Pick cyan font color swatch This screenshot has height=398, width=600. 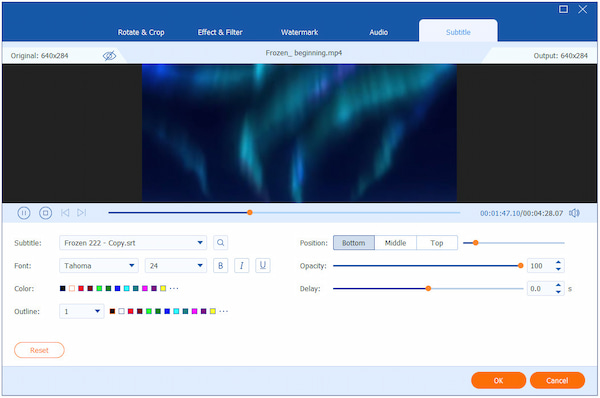tap(127, 288)
